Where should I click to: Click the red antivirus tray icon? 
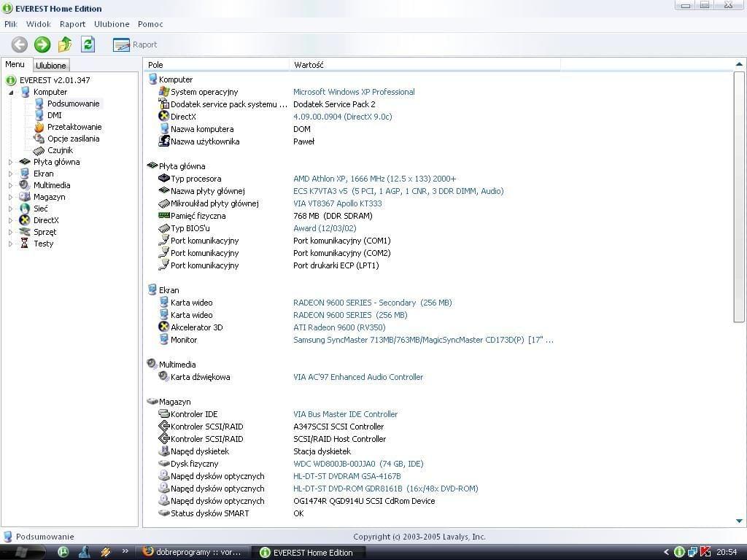[705, 553]
